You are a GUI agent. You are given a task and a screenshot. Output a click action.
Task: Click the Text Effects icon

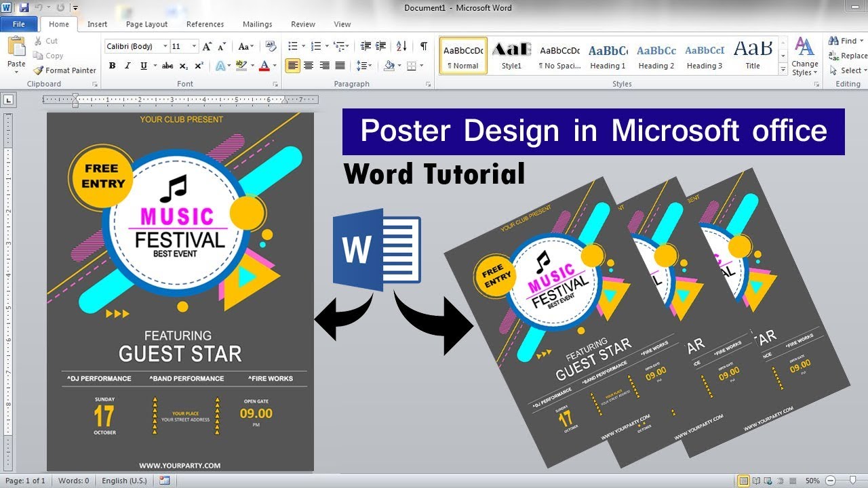click(219, 66)
